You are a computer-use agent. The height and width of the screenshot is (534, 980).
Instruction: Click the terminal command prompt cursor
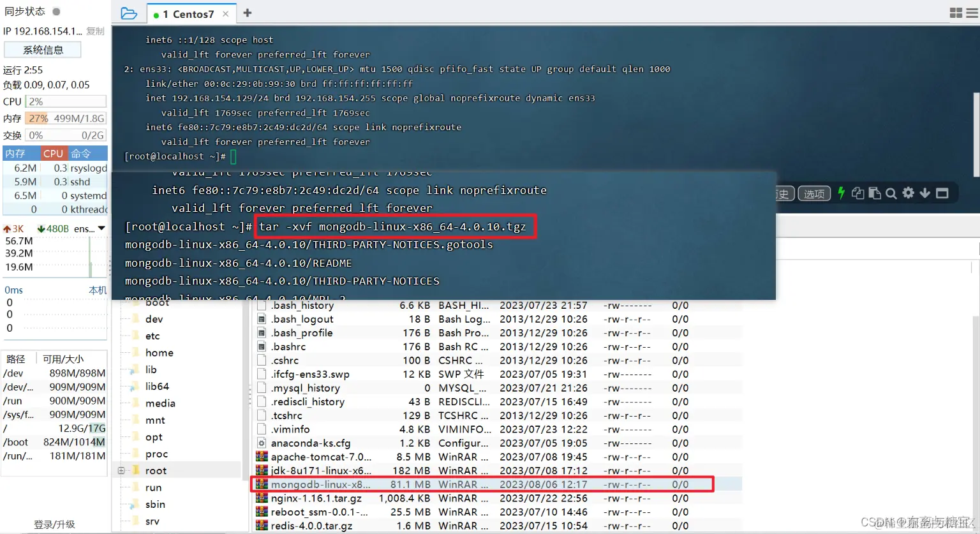[234, 156]
